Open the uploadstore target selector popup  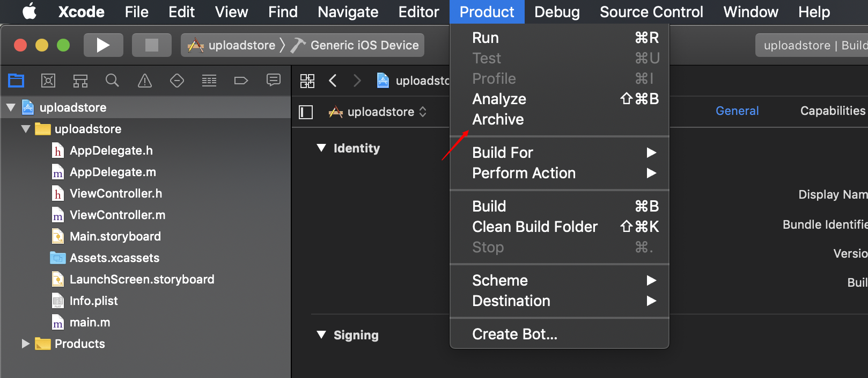click(x=378, y=112)
